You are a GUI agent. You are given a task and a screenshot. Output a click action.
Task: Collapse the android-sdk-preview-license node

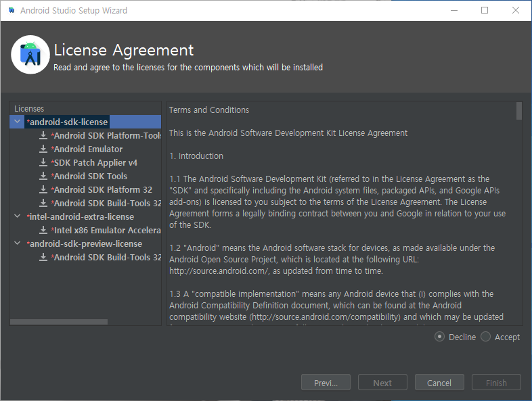(x=18, y=243)
